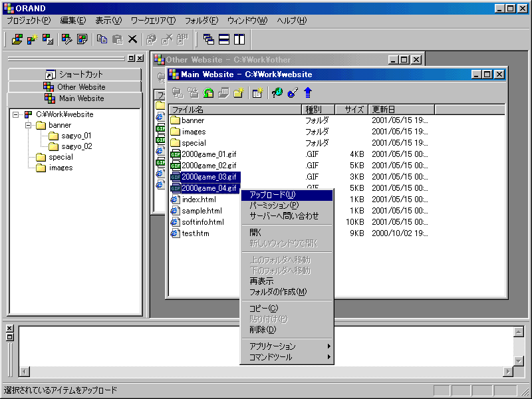
Task: Choose アップロード from context menu
Action: pyautogui.click(x=287, y=195)
